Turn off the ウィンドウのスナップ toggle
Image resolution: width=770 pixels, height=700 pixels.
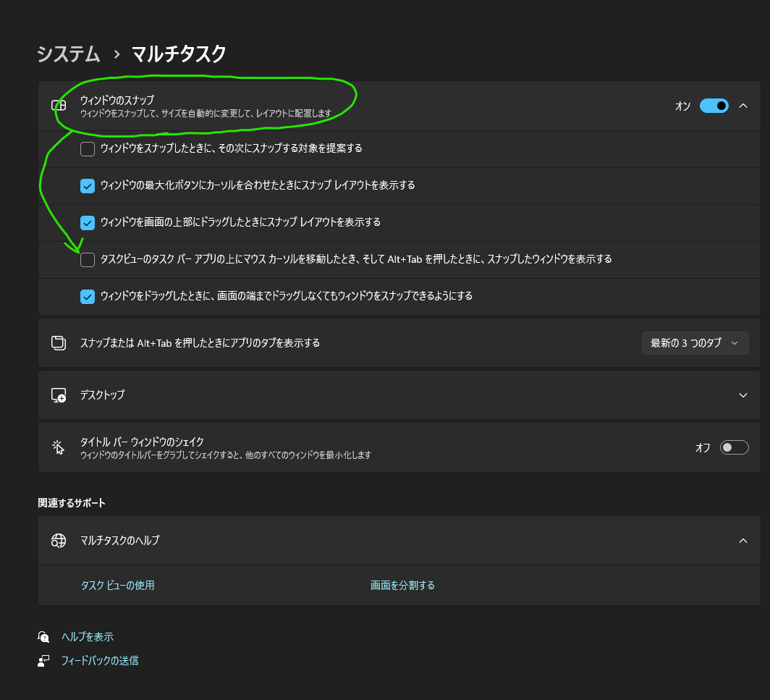714,106
